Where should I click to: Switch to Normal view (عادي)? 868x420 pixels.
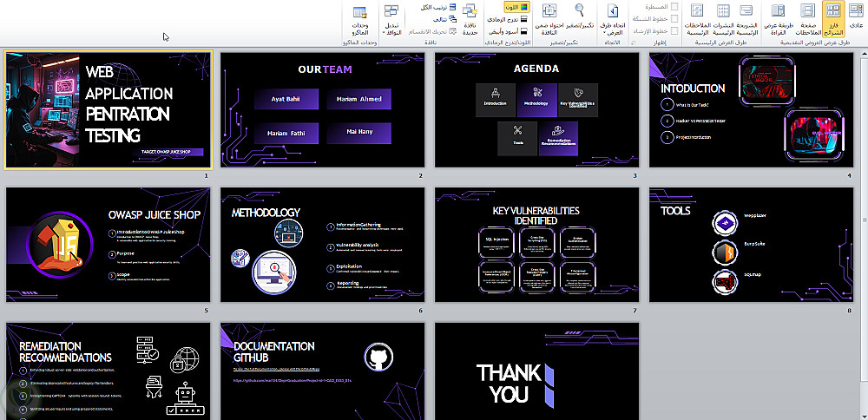[x=856, y=18]
